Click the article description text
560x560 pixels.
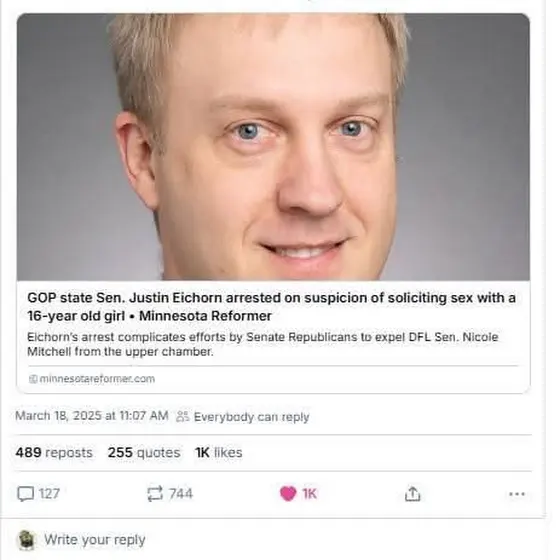click(x=262, y=344)
